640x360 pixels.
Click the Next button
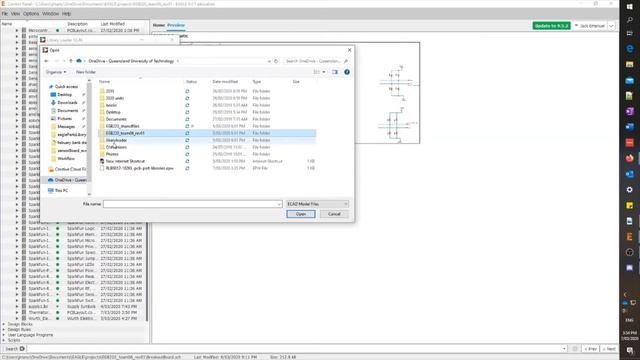pos(609,349)
